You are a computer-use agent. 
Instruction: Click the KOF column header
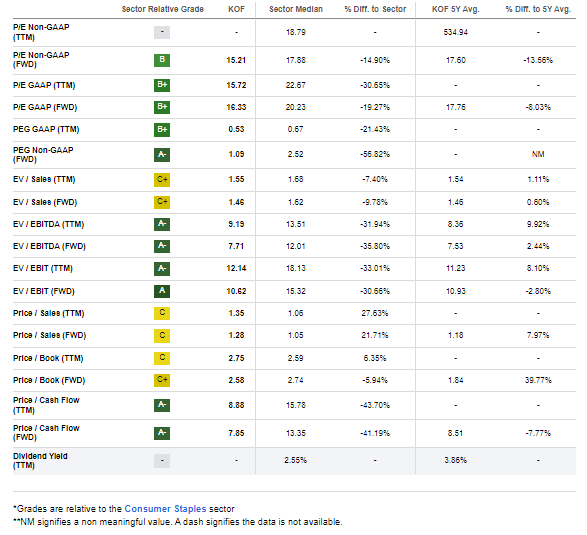pyautogui.click(x=236, y=9)
